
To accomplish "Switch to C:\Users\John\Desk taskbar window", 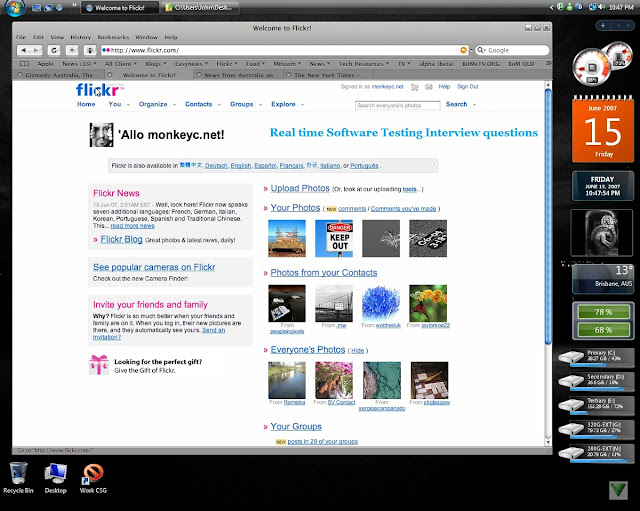I will point(200,7).
